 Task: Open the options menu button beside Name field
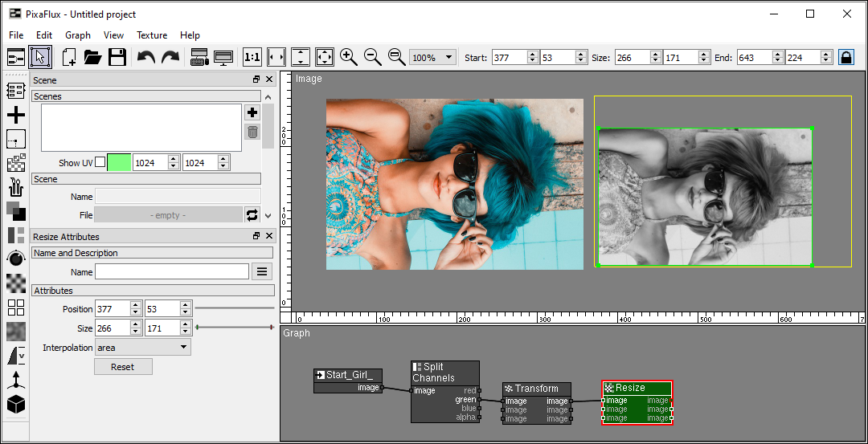pyautogui.click(x=261, y=272)
